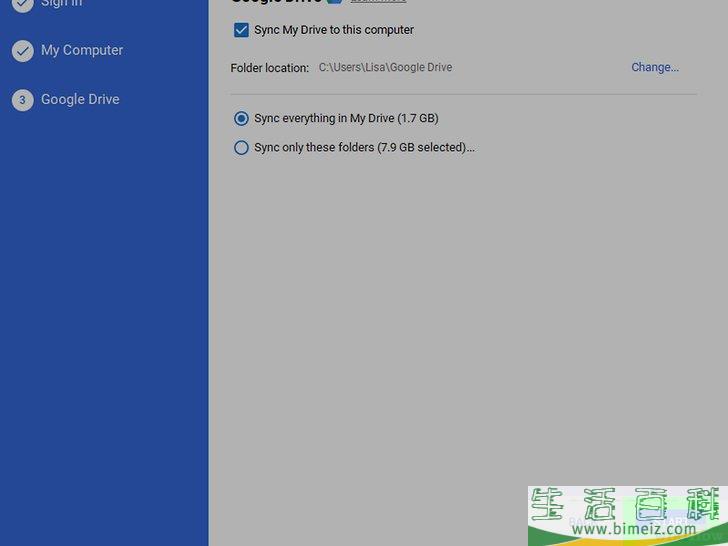
Task: Uncheck Sync My Drive to this computer
Action: [241, 30]
